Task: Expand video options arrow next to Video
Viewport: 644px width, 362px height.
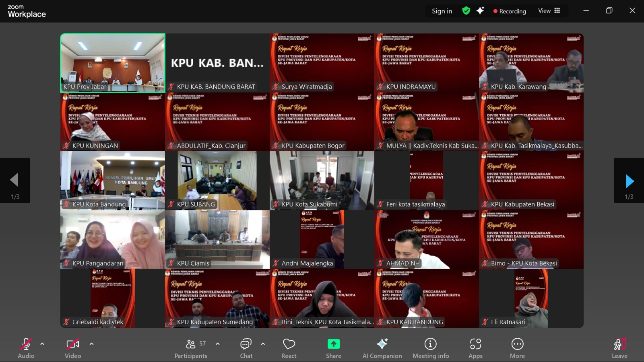Action: coord(91,344)
